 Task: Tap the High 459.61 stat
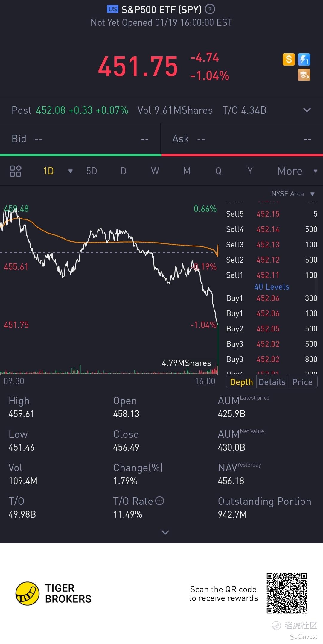(x=22, y=407)
